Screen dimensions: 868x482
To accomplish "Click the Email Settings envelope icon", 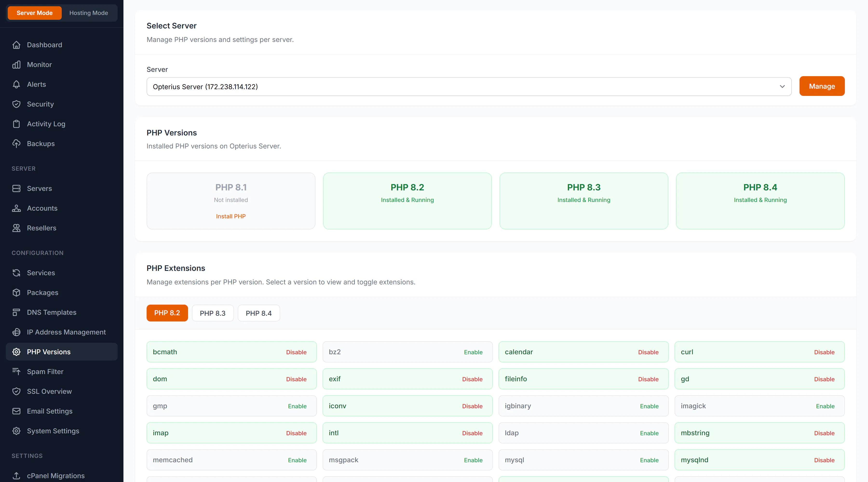I will (x=16, y=411).
